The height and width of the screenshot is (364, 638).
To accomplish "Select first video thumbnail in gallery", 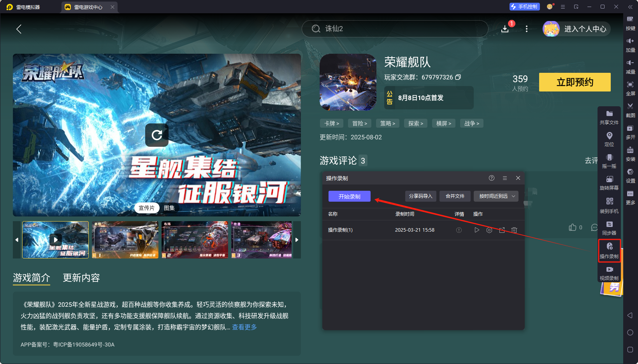I will 55,240.
